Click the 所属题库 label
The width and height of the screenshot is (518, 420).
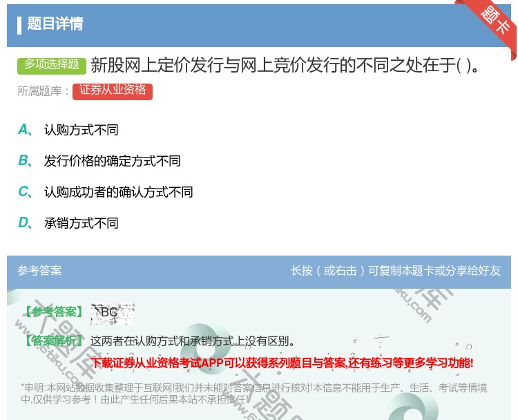pos(44,91)
